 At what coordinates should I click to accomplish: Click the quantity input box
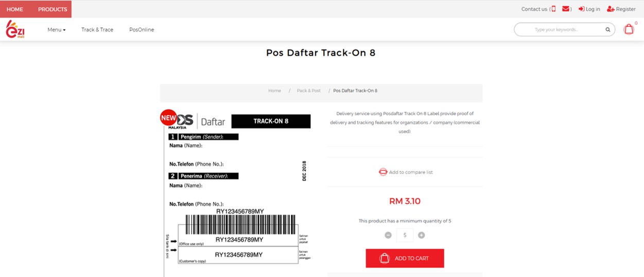(405, 235)
